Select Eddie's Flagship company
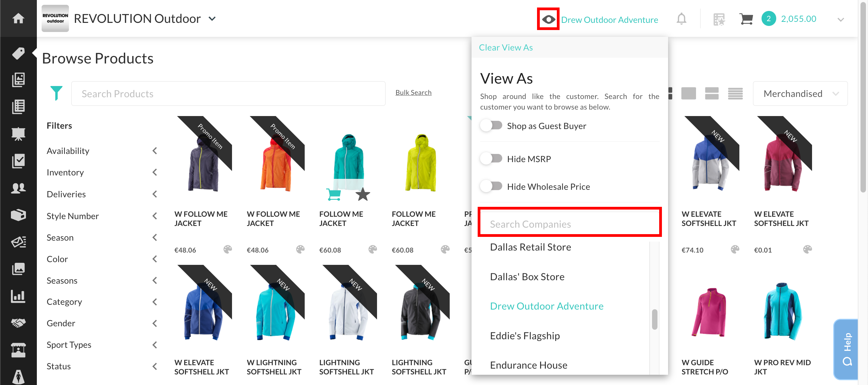This screenshot has width=868, height=385. (x=525, y=336)
